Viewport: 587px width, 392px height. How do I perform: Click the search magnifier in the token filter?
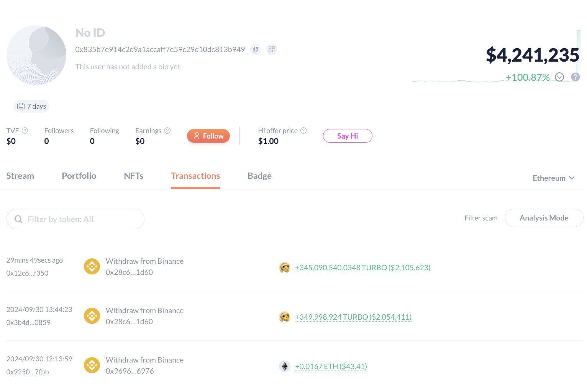(x=18, y=219)
